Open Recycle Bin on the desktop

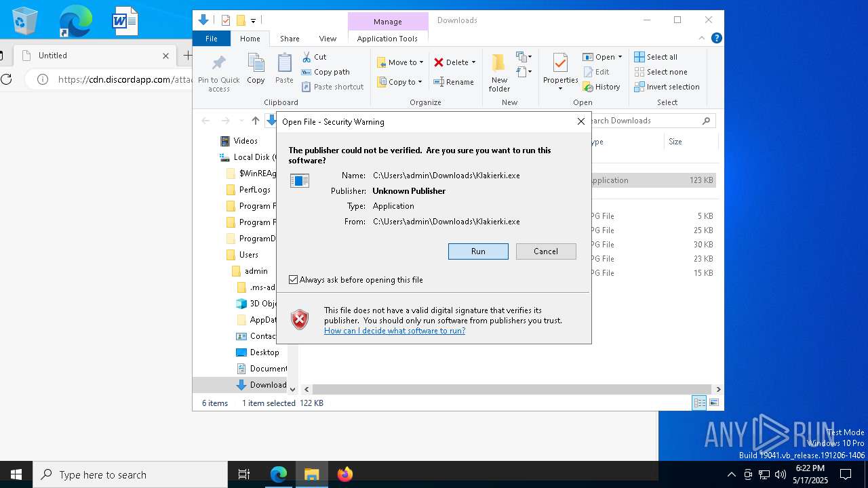pyautogui.click(x=24, y=22)
